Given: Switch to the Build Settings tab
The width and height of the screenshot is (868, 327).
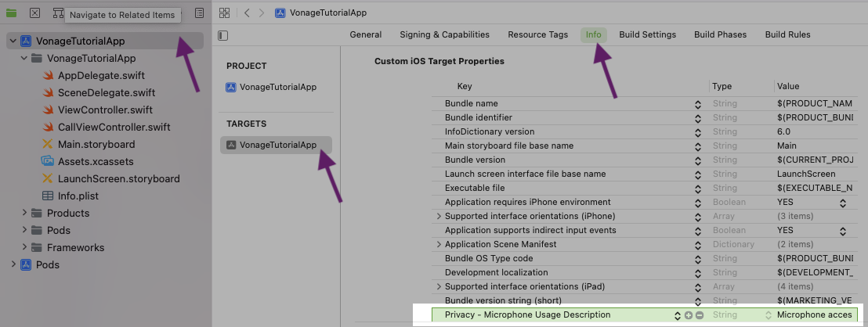Looking at the screenshot, I should coord(647,34).
